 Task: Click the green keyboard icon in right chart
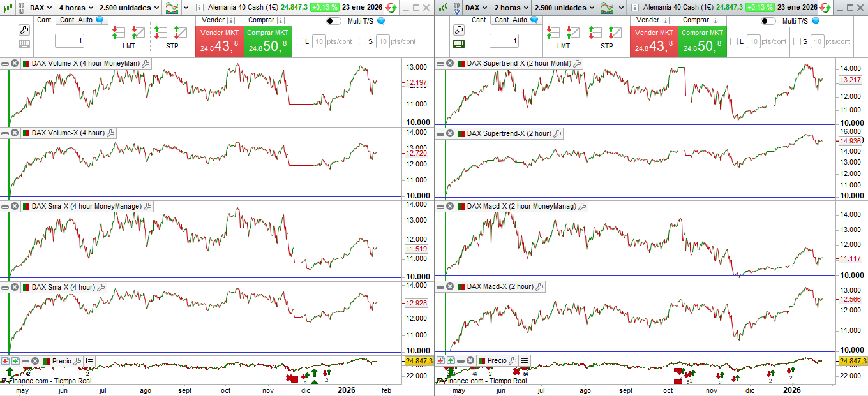459,44
